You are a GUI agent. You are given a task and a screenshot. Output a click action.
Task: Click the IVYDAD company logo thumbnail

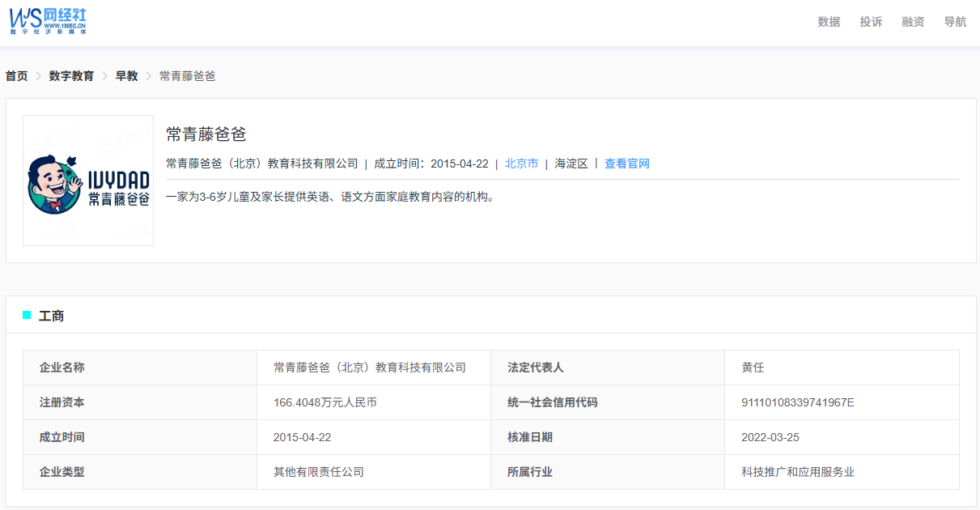88,181
